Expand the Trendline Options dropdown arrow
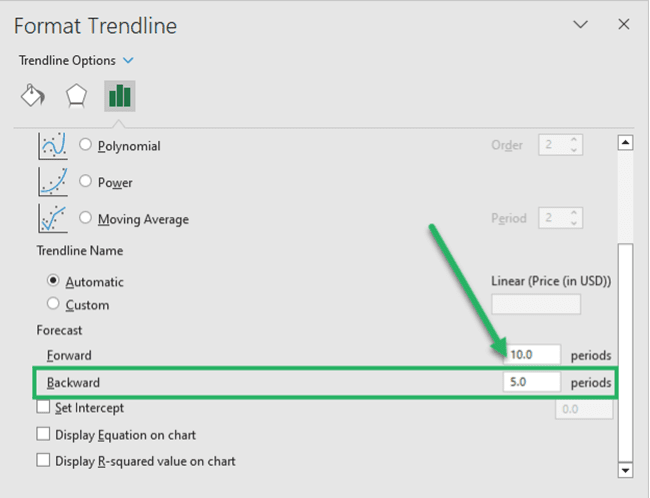 [x=129, y=61]
